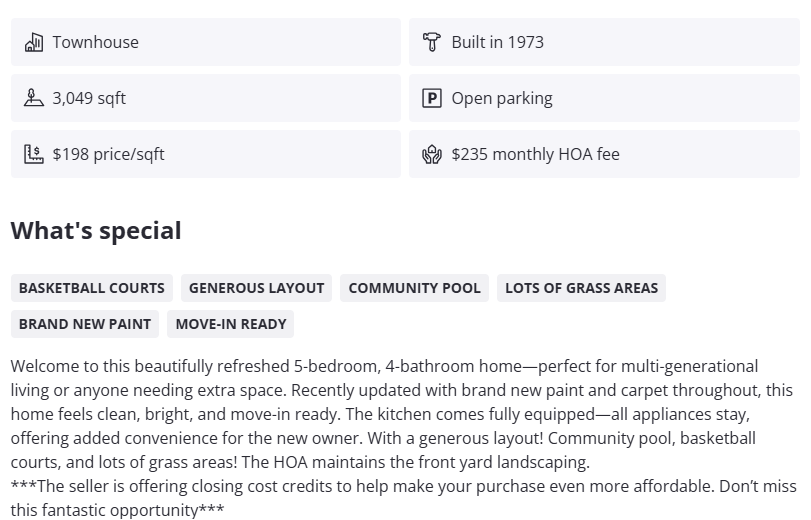This screenshot has height=520, width=811.
Task: Click the listing description paragraph
Action: pyautogui.click(x=400, y=414)
